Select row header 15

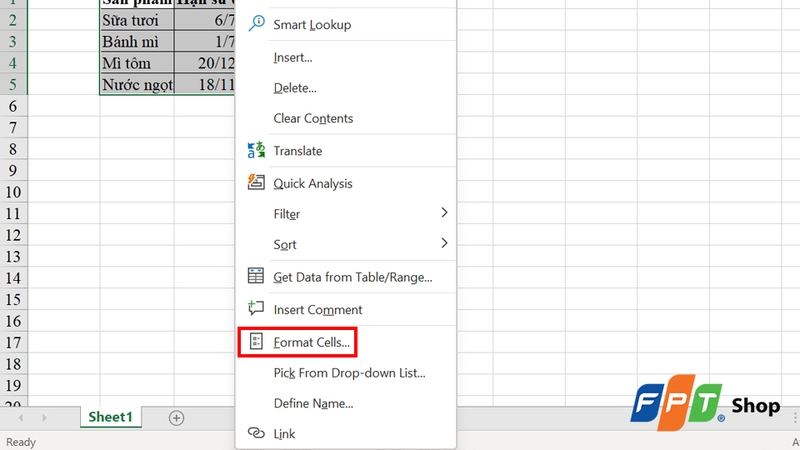point(13,299)
